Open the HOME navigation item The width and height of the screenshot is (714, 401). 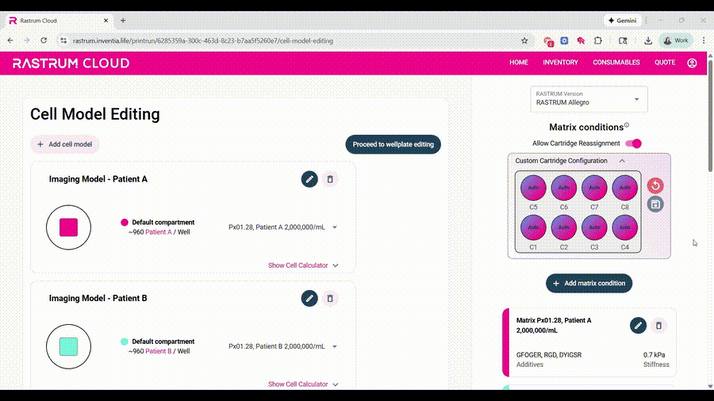pos(519,62)
